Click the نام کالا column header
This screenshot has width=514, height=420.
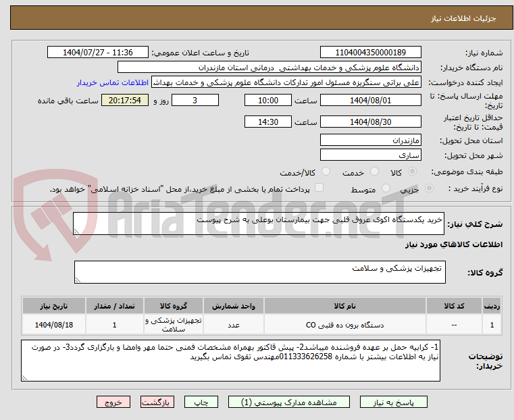click(x=345, y=306)
